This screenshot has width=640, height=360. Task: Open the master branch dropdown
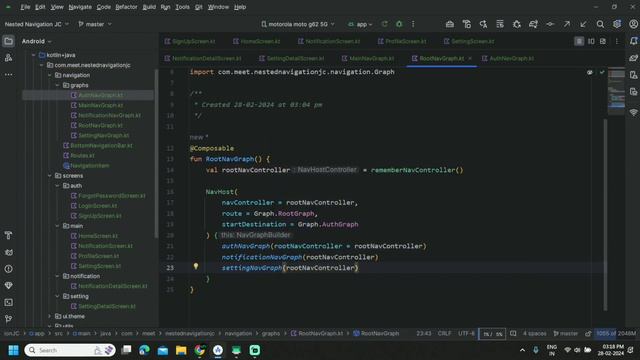point(95,24)
